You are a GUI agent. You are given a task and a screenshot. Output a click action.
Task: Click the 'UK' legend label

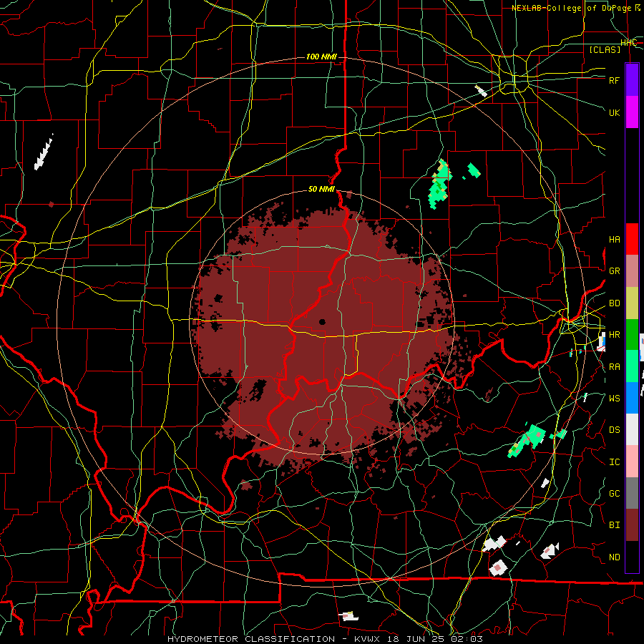[x=615, y=112]
